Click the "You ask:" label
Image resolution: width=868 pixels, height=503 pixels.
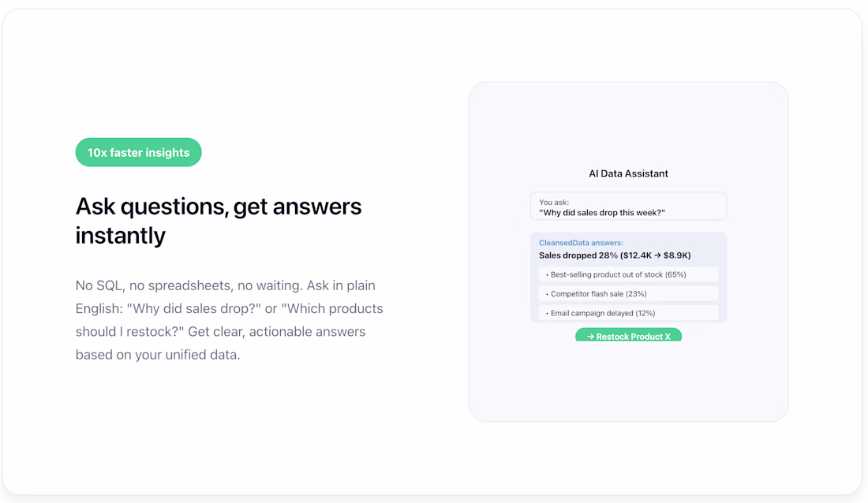(554, 203)
